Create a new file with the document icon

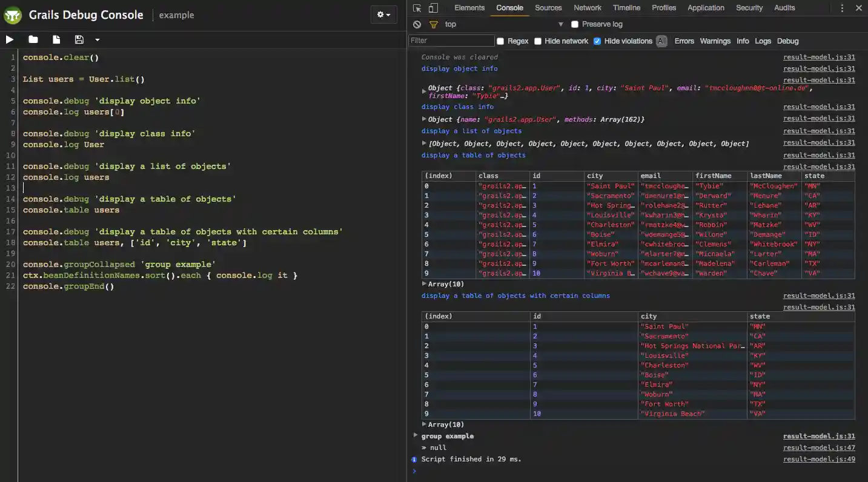56,39
